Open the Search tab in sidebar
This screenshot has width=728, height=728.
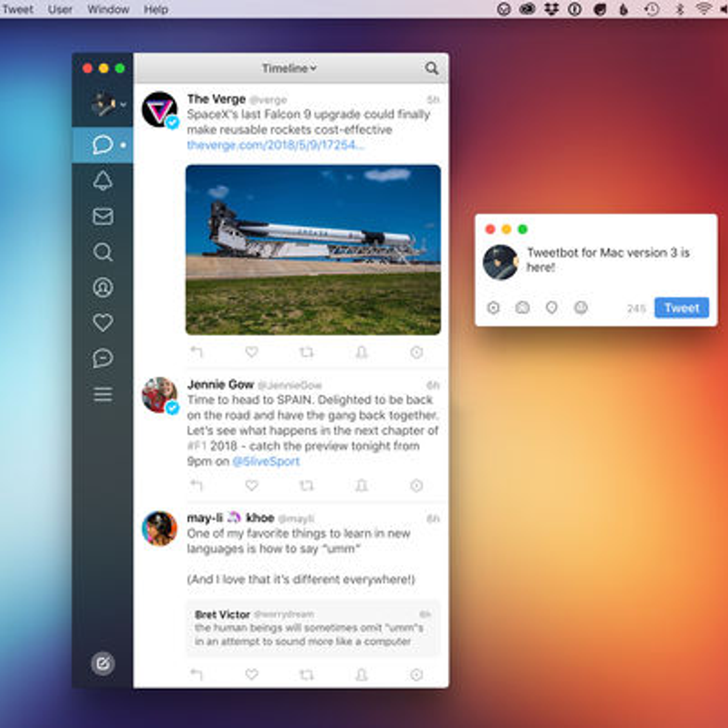(x=103, y=252)
